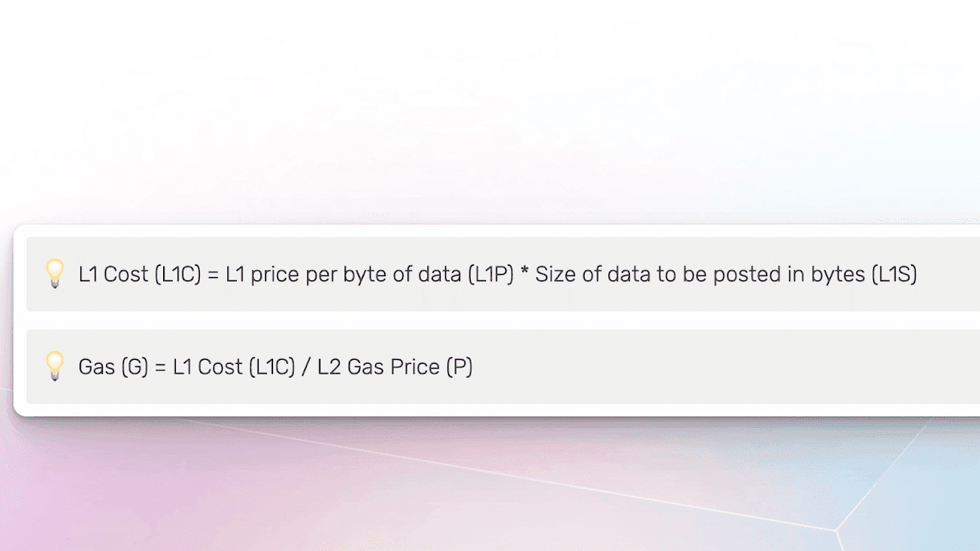Viewport: 980px width, 551px height.
Task: Click "L1 Cost (L1C)" inside the Gas formula
Action: coord(234,367)
